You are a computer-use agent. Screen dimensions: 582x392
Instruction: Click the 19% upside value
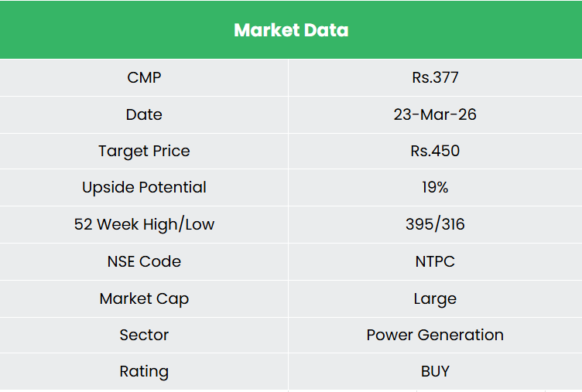coord(435,187)
